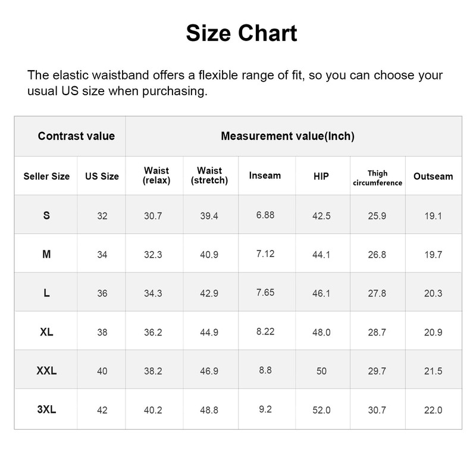Image resolution: width=476 pixels, height=476 pixels.
Task: Select the S seller size row label
Action: coord(46,215)
